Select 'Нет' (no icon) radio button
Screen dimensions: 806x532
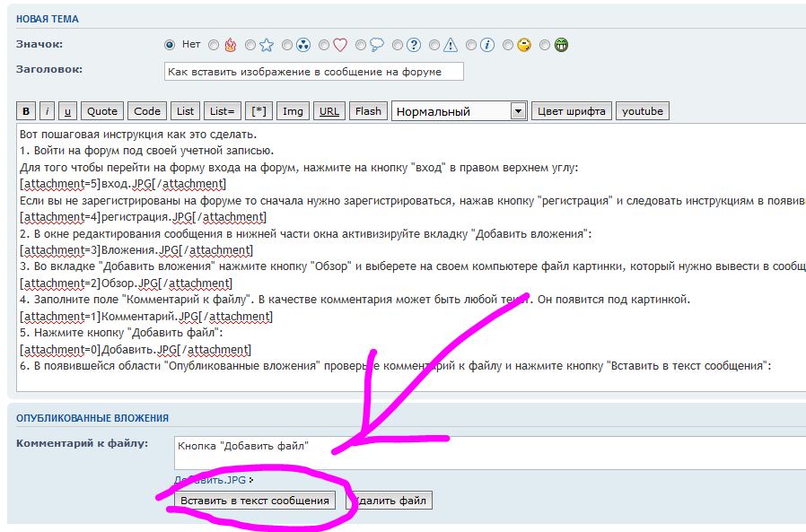pos(169,44)
